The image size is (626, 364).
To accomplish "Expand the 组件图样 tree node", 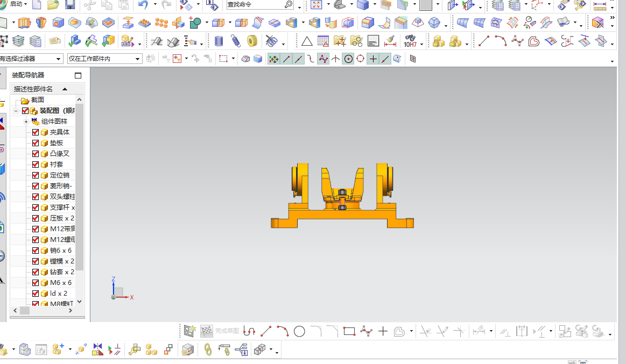I will pos(26,122).
